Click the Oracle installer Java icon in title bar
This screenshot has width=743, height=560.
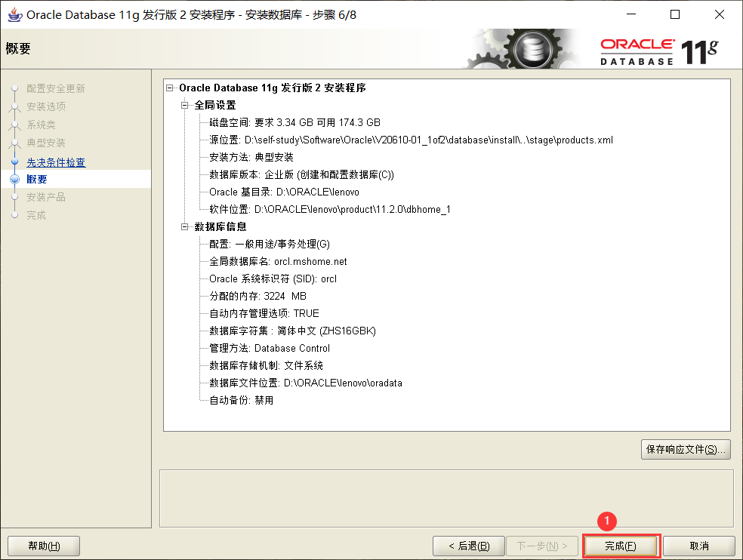[14, 14]
